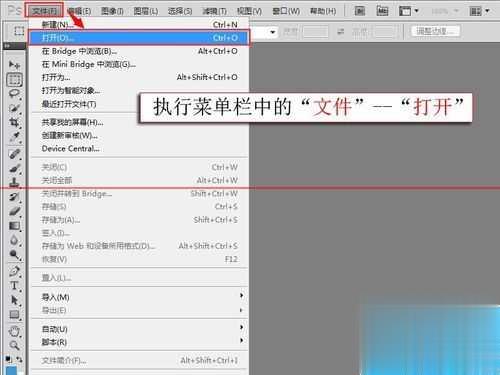Viewport: 500px width, 375px height.
Task: Select the Eyedropper tool
Action: [x=14, y=136]
